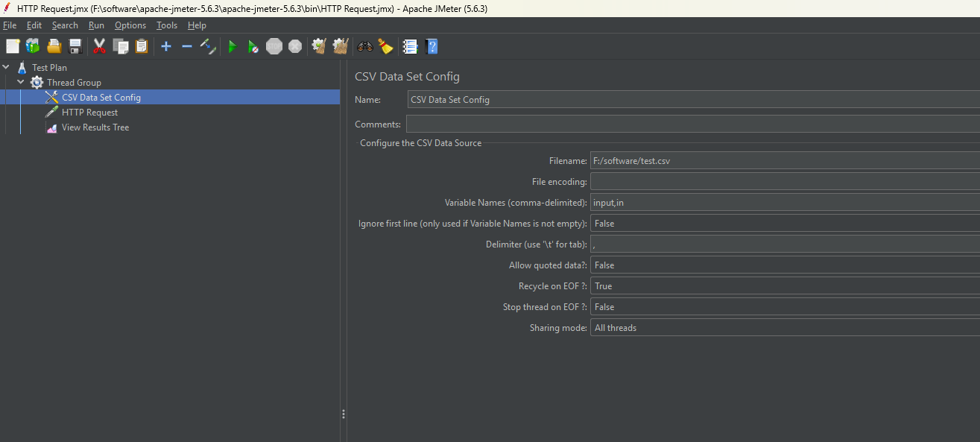Image resolution: width=980 pixels, height=442 pixels.
Task: Open the Templates icon in toolbar
Action: coord(33,46)
